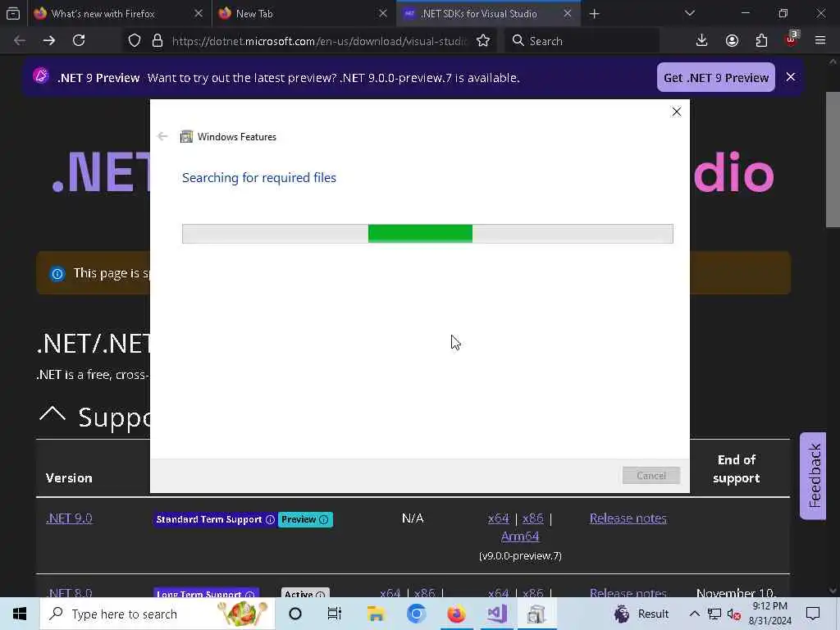Download .NET 9.0 x64 installer link
840x630 pixels.
pos(498,518)
